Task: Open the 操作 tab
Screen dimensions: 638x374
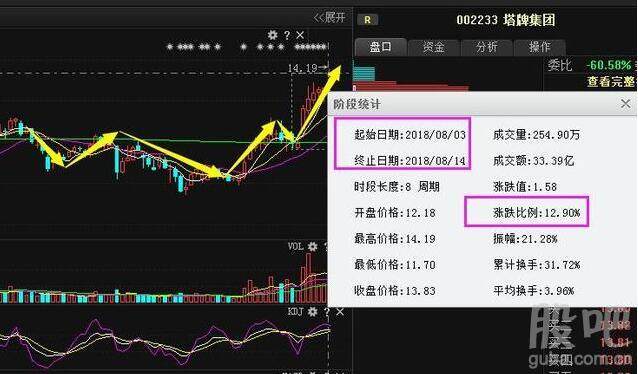Action: pyautogui.click(x=540, y=47)
